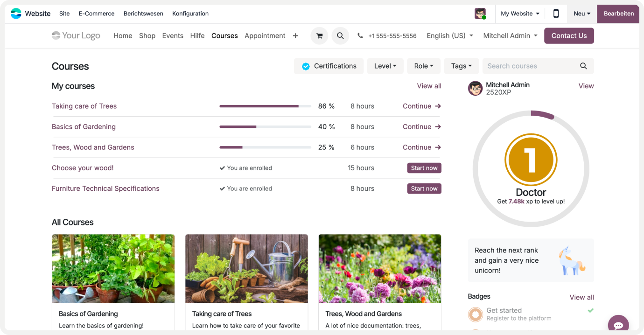Toggle the mobile preview phone icon

(556, 14)
